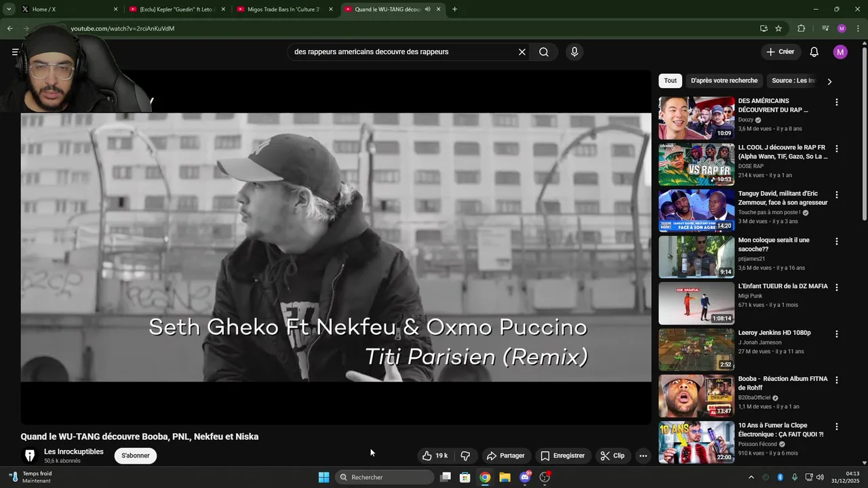The width and height of the screenshot is (868, 488).
Task: Save the video with Enregistrer
Action: click(562, 456)
